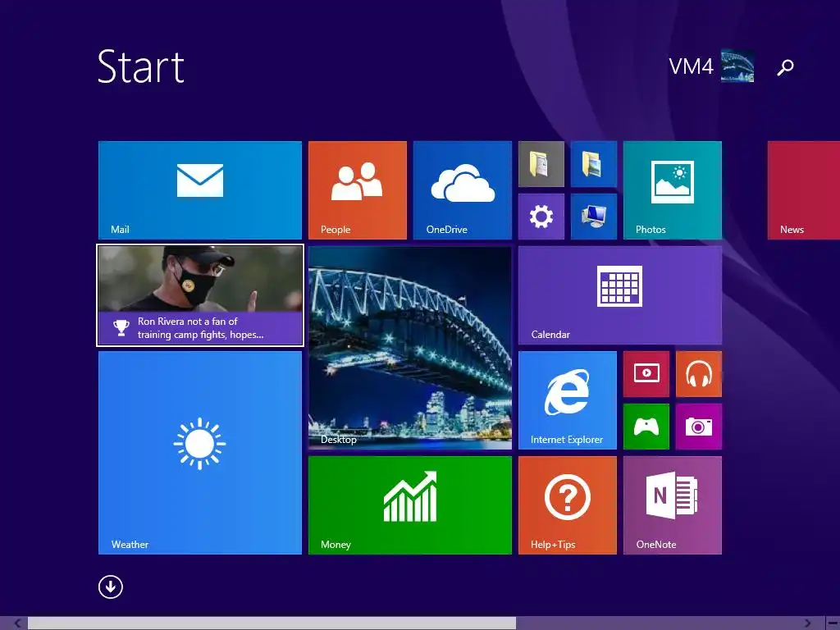Open the blue folder tile

594,164
